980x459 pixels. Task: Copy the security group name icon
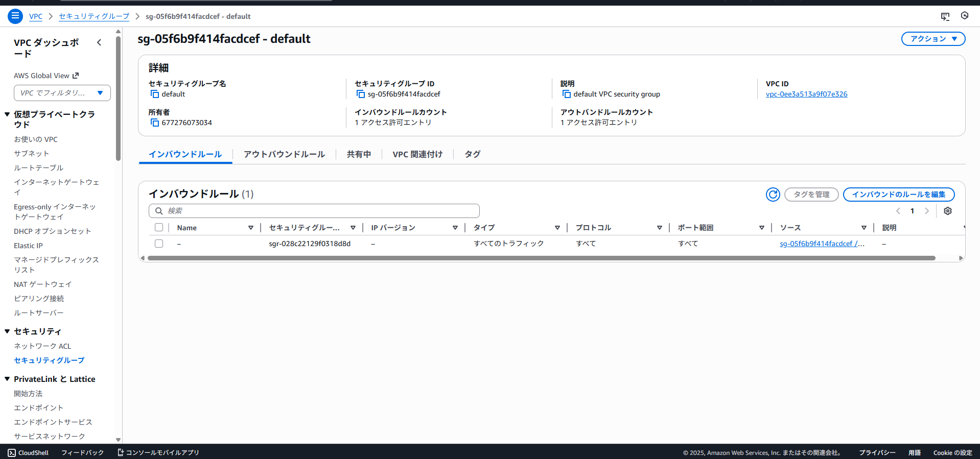point(154,94)
